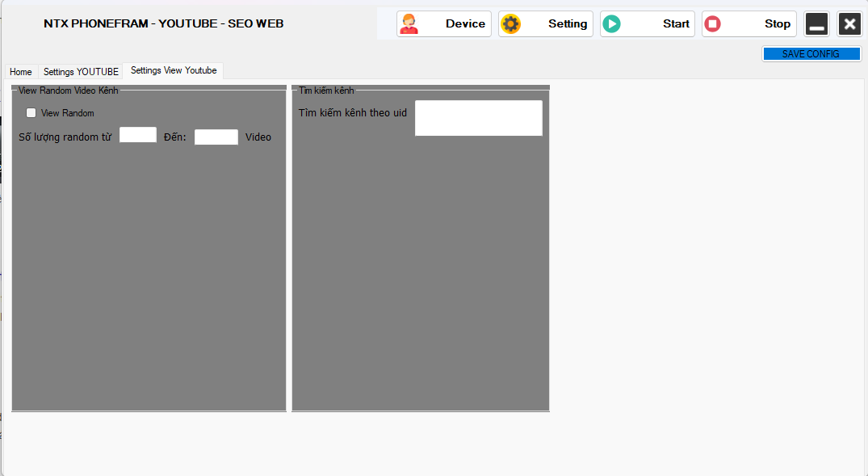Close the app with X icon
Viewport: 868px width, 476px height.
849,24
